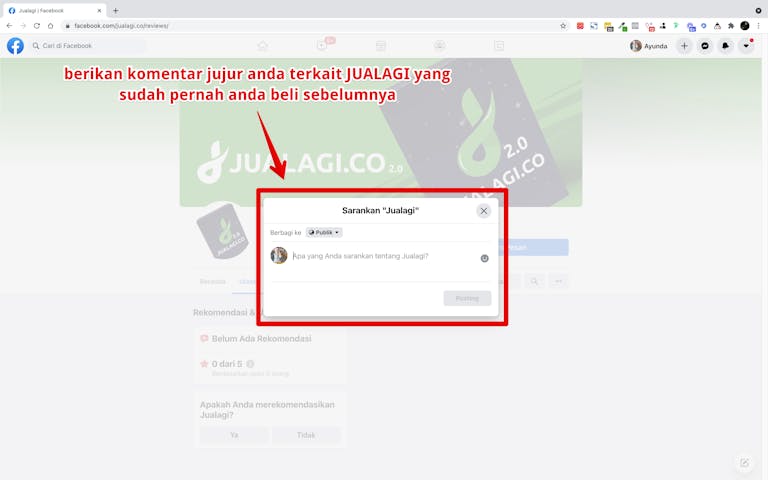This screenshot has height=480, width=768.
Task: Click the Posting button
Action: coord(467,298)
